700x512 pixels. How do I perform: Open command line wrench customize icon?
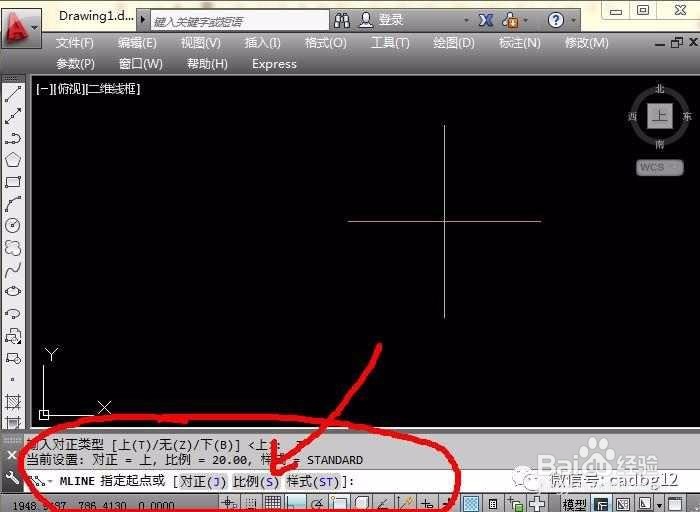[x=12, y=478]
